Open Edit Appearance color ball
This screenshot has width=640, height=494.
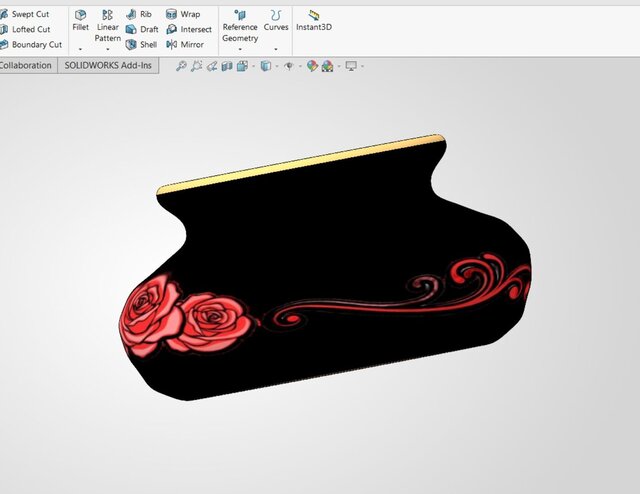312,66
